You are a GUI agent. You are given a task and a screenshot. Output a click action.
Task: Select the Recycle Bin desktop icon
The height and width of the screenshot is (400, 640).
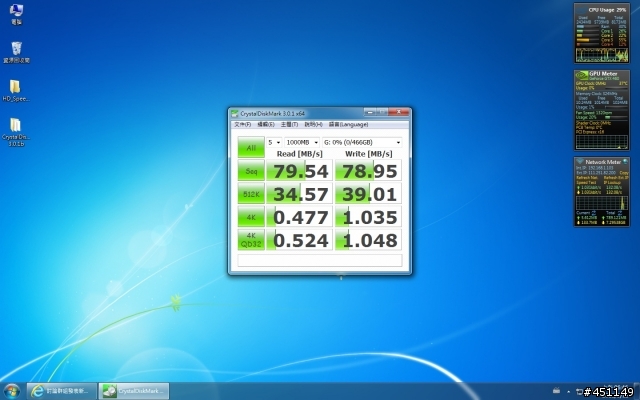pos(16,52)
